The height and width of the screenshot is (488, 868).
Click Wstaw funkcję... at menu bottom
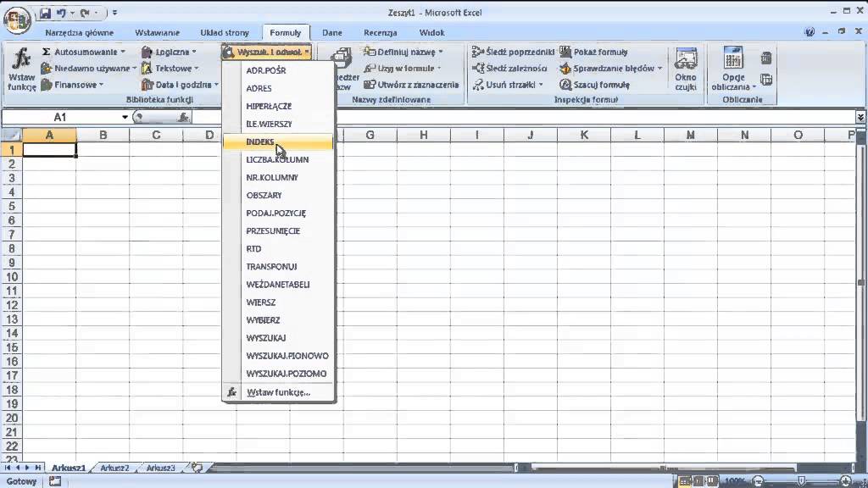(x=278, y=392)
